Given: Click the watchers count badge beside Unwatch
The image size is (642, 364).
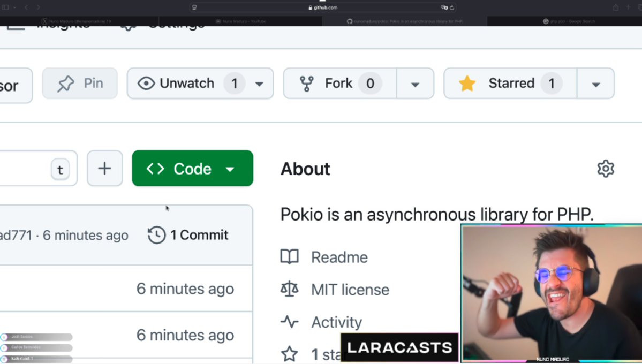Looking at the screenshot, I should 235,84.
